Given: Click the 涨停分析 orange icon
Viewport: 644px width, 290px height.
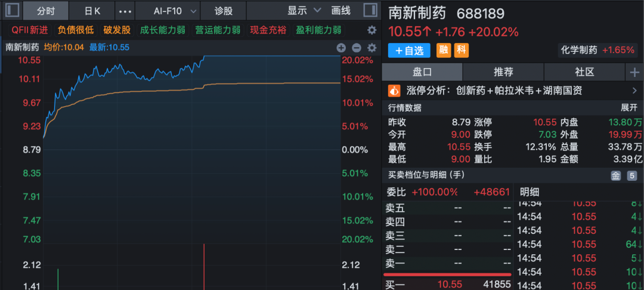Looking at the screenshot, I should click(x=394, y=90).
